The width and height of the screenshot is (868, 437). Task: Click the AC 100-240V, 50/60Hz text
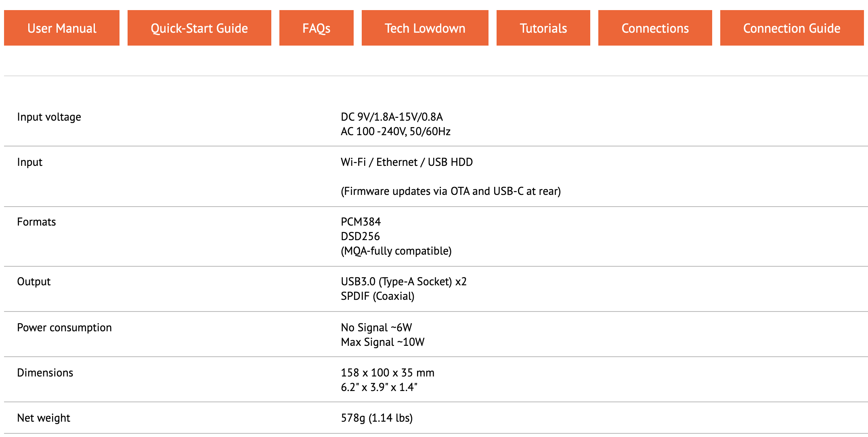pos(396,132)
